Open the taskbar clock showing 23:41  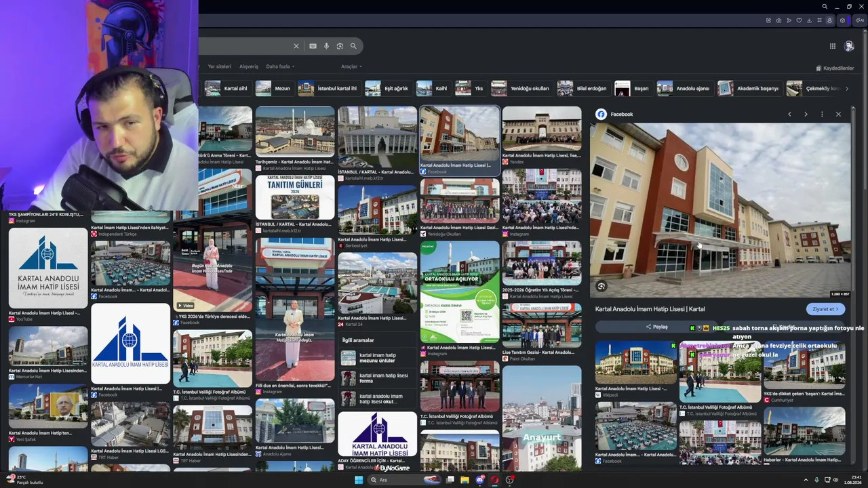tap(853, 480)
